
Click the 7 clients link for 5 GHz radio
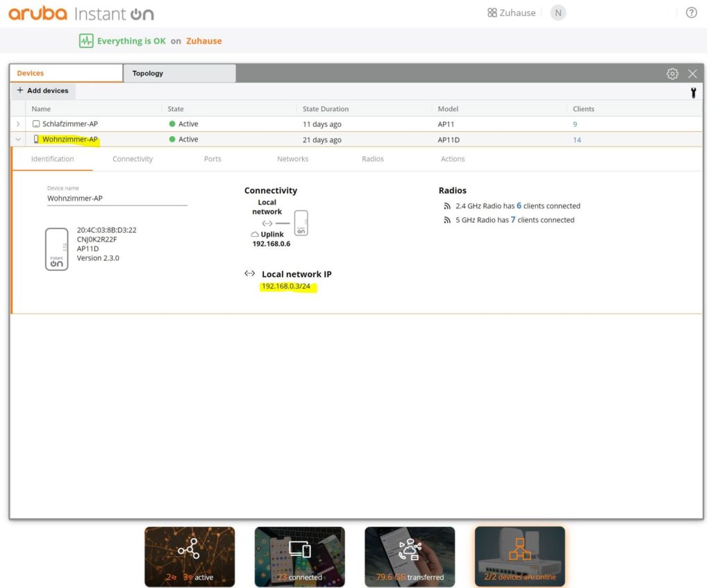click(x=513, y=220)
